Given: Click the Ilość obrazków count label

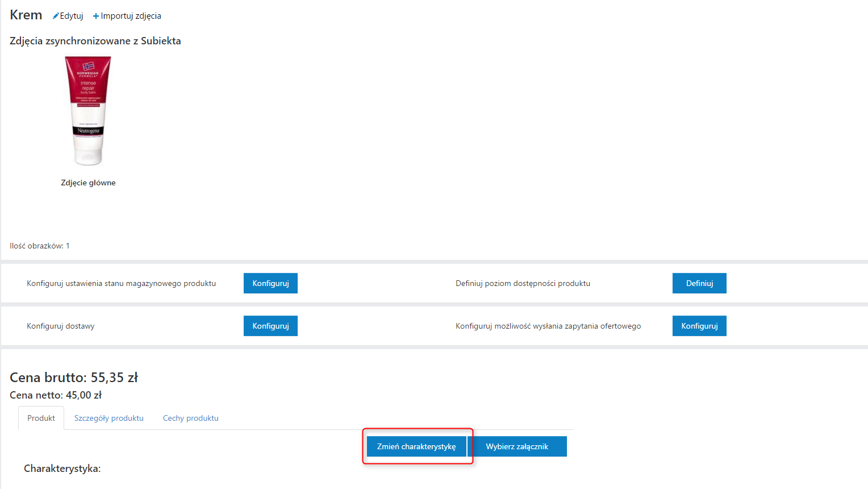Looking at the screenshot, I should (39, 246).
